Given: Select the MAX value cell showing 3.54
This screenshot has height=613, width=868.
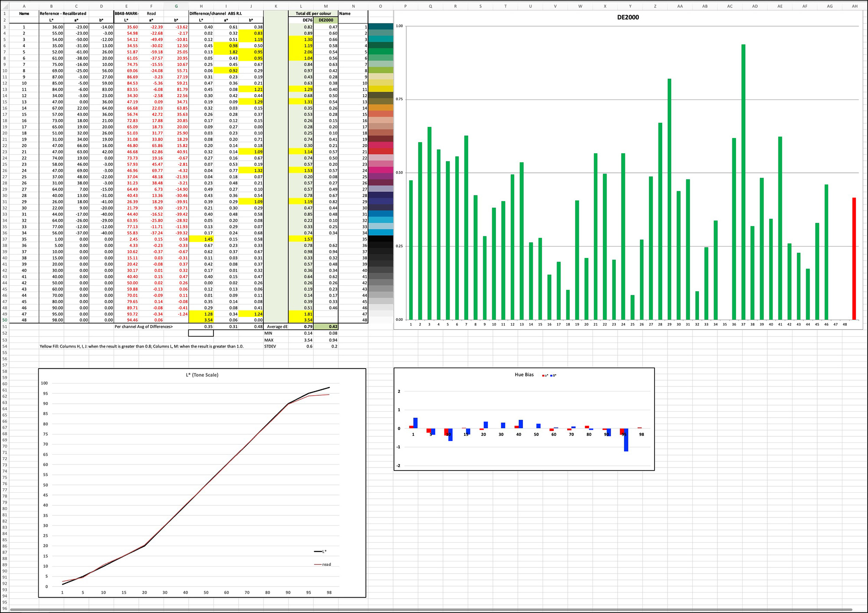Looking at the screenshot, I should pyautogui.click(x=308, y=339).
